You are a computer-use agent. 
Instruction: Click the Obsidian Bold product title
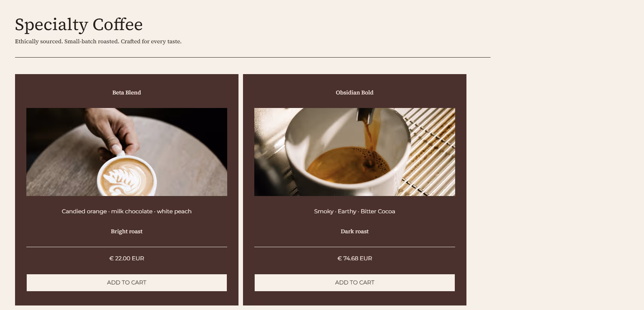tap(354, 93)
